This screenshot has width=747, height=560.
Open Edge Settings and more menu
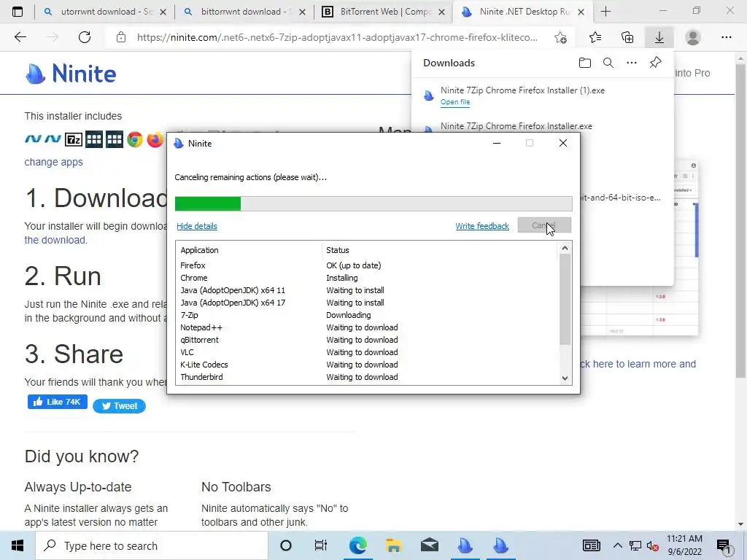point(726,37)
